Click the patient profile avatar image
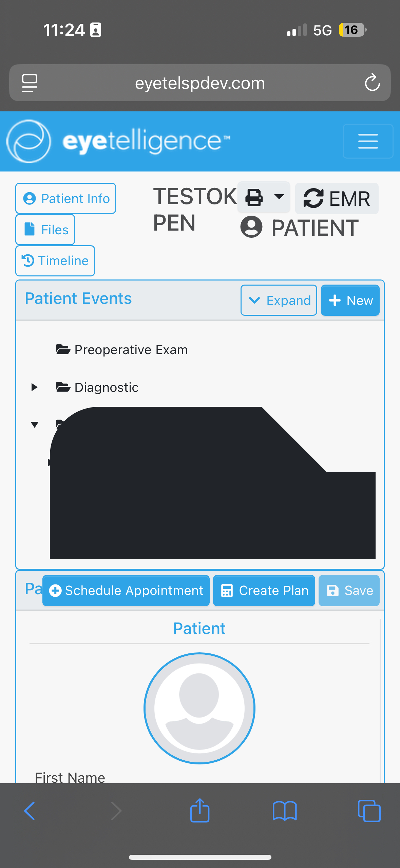400x868 pixels. 199,708
